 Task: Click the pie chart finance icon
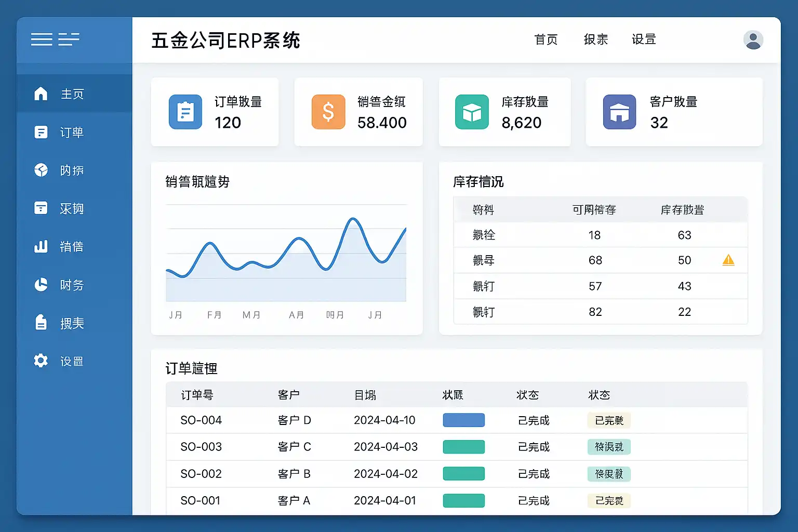41,285
